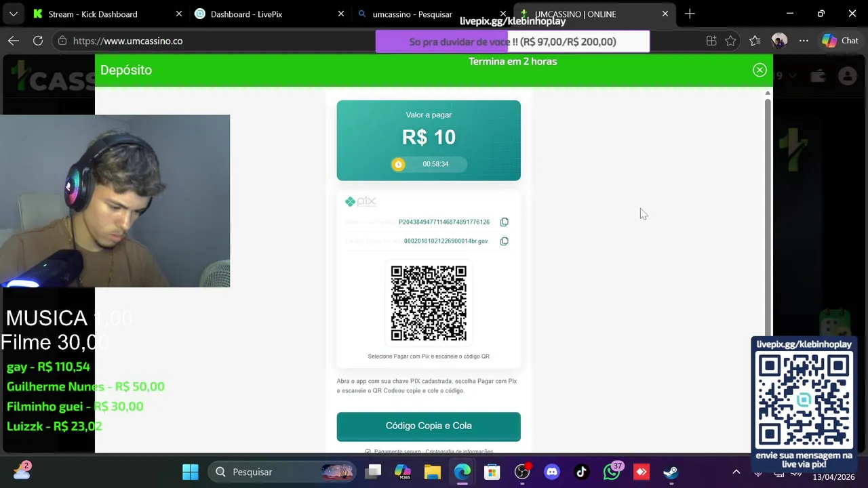Open a new browser tab
868x488 pixels.
(x=690, y=14)
